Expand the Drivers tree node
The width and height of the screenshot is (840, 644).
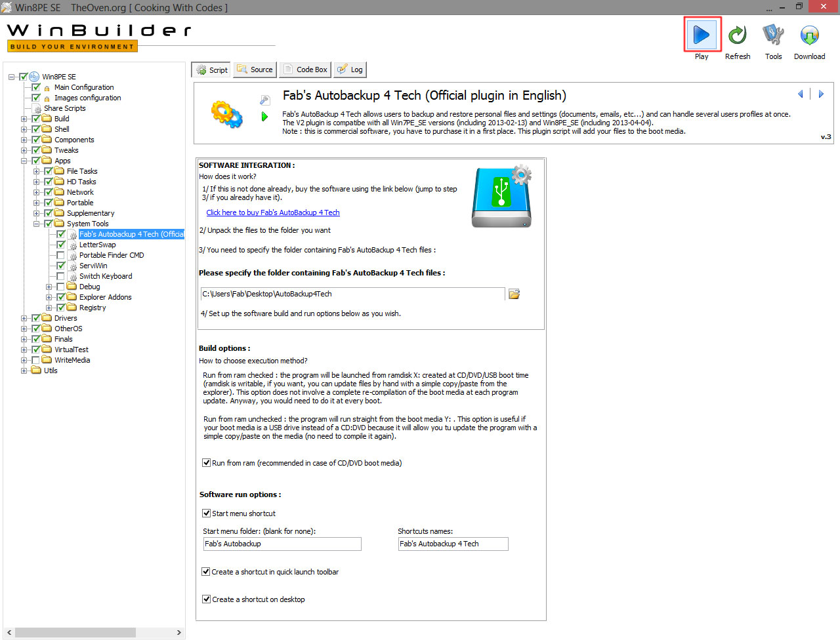tap(24, 318)
